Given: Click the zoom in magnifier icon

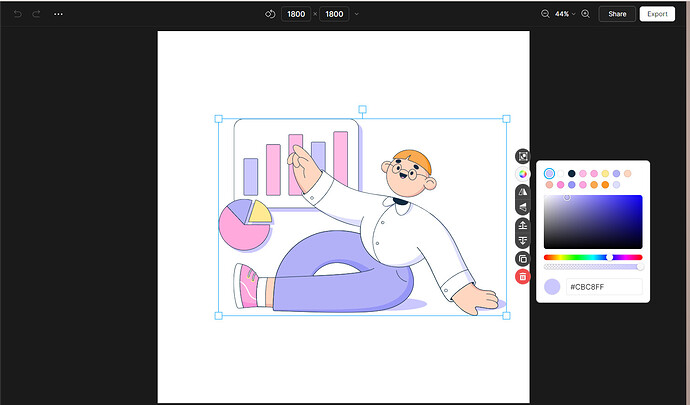Looking at the screenshot, I should [585, 14].
